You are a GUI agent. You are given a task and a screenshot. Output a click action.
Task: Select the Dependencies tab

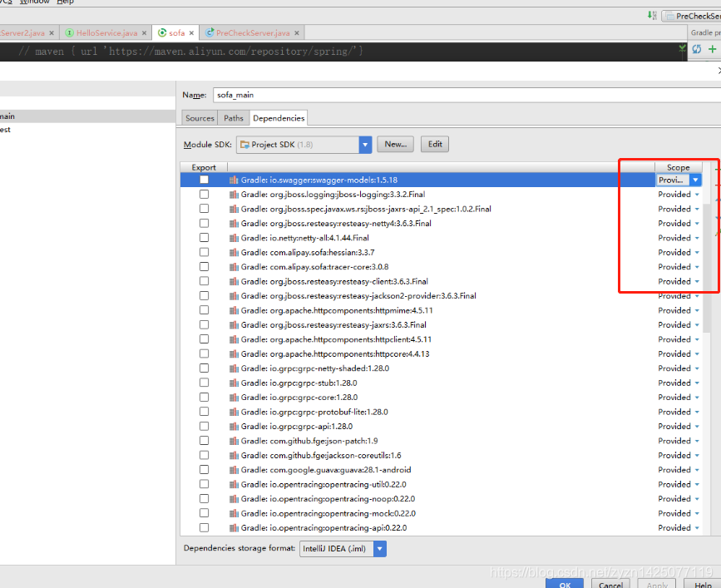[x=279, y=118]
